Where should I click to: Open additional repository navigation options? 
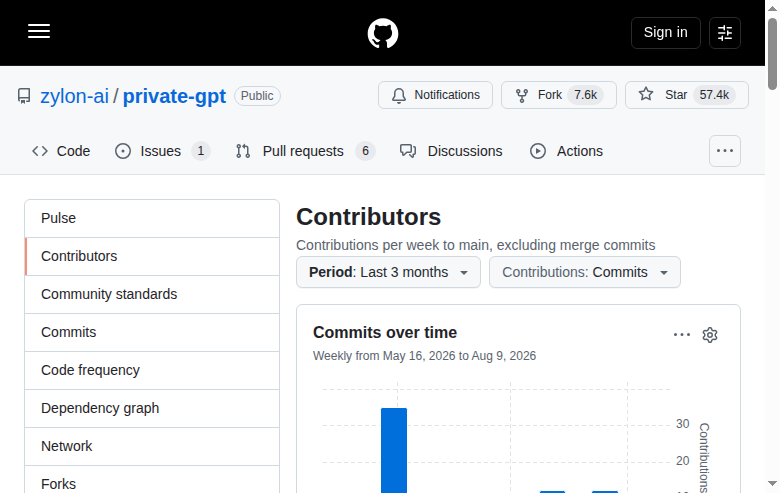pyautogui.click(x=725, y=151)
